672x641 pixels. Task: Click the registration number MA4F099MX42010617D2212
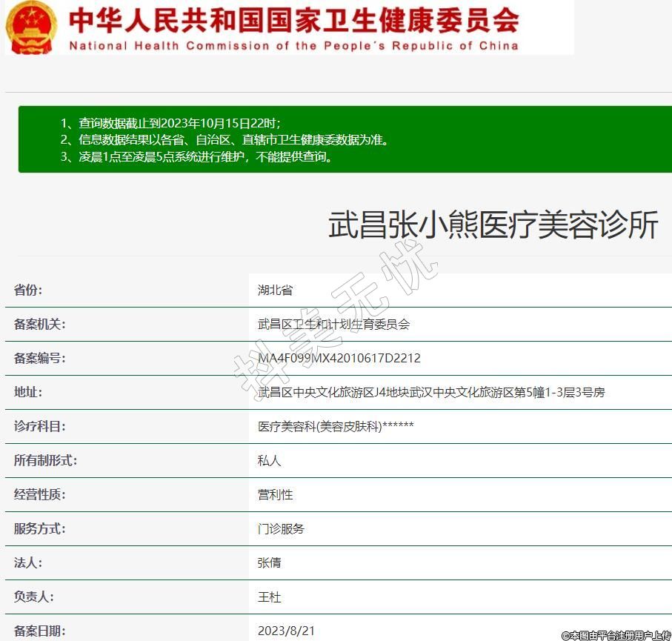339,358
